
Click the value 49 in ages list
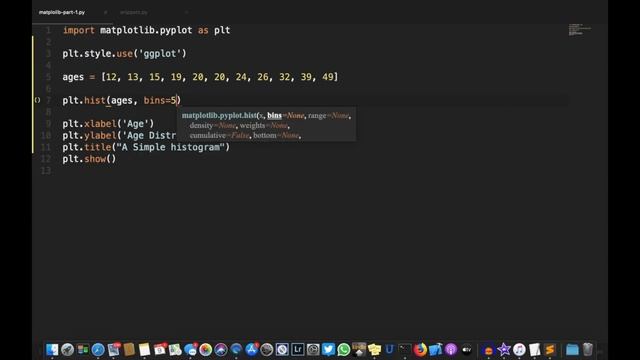pyautogui.click(x=328, y=77)
